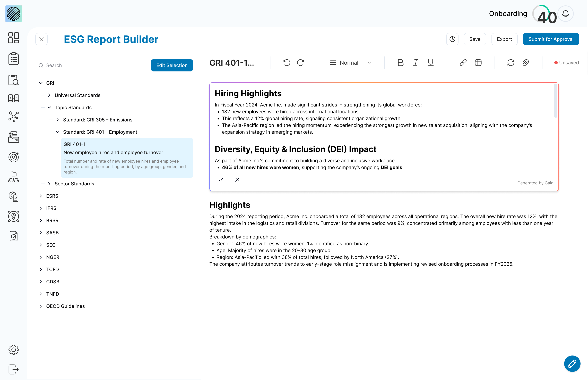
Task: Undo the last edit
Action: coord(287,63)
